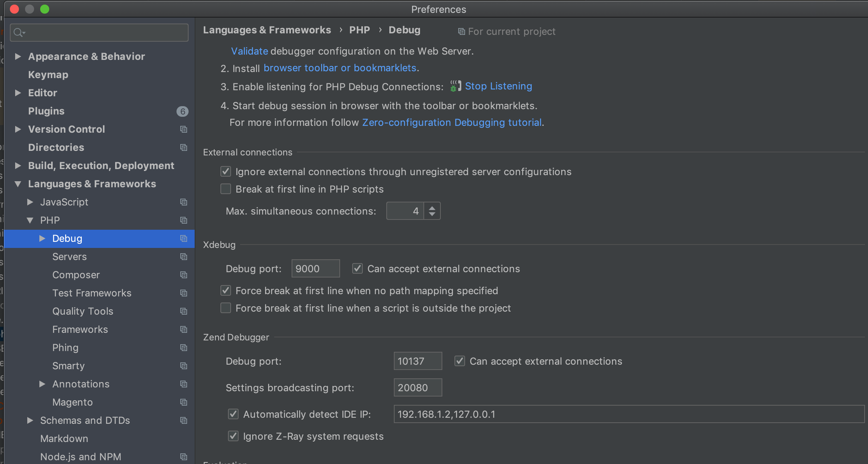The width and height of the screenshot is (868, 464).
Task: Expand Build, Execution, Deployment arrow
Action: pos(18,166)
